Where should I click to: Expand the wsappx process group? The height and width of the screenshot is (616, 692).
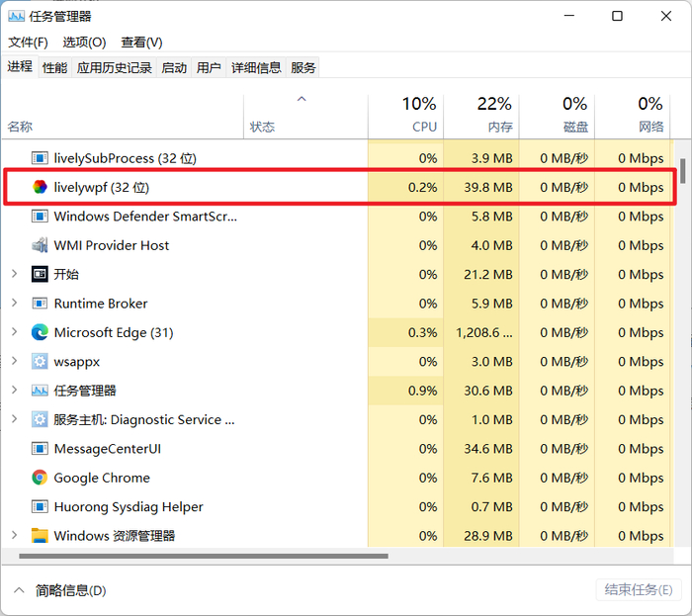click(14, 361)
